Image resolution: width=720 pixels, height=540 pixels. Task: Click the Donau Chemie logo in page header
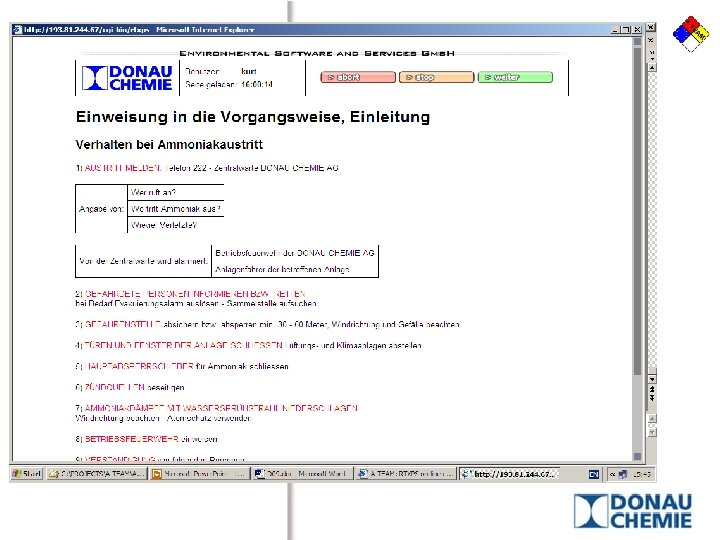127,78
